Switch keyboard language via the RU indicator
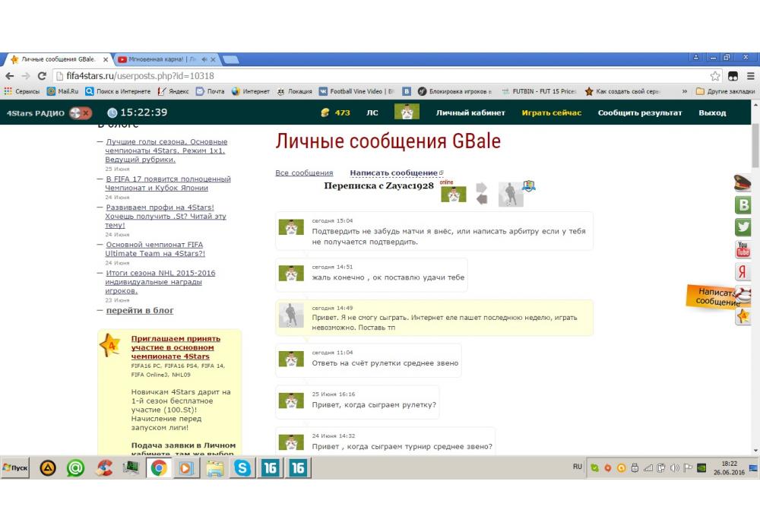The image size is (760, 532). [578, 467]
